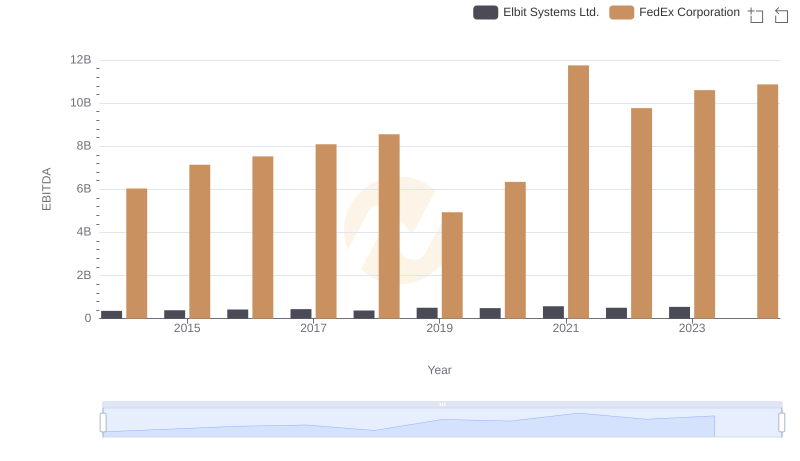Click the Elbit Systems bar for 2019
Screen dimensions: 800x461
click(427, 313)
